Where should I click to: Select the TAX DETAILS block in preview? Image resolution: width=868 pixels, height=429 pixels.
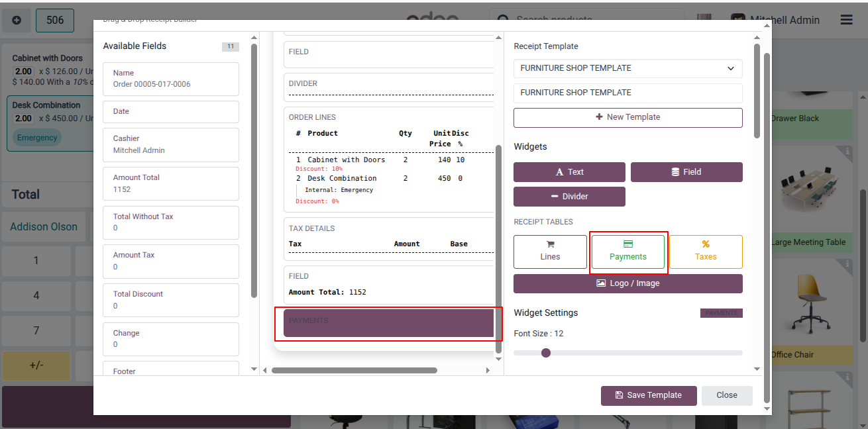pyautogui.click(x=389, y=239)
